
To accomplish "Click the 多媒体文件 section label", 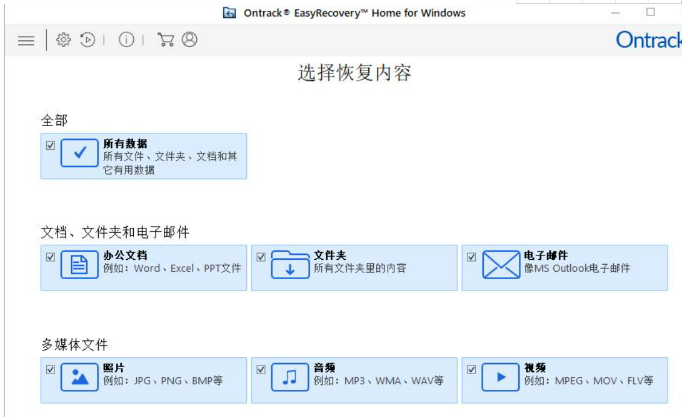I will 75,345.
